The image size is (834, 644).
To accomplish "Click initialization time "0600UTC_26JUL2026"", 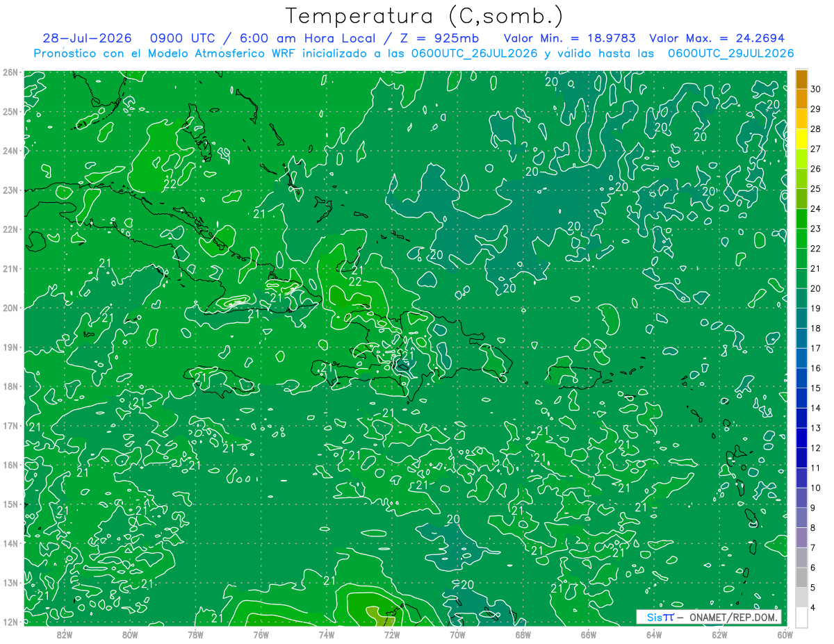I will click(x=474, y=53).
